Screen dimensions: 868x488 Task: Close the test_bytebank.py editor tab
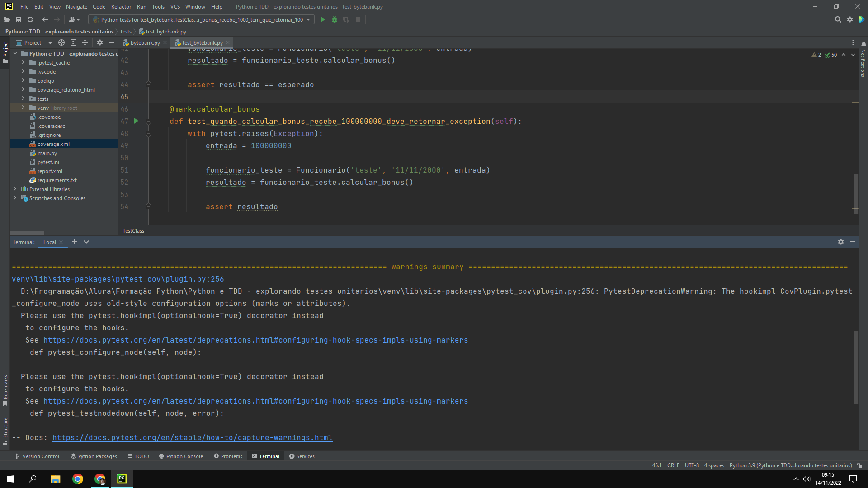pos(228,42)
